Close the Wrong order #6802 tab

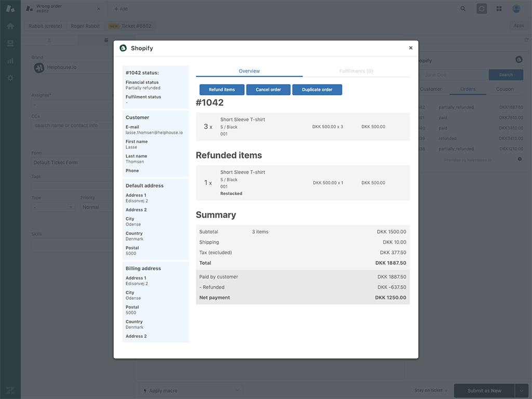coord(99,9)
